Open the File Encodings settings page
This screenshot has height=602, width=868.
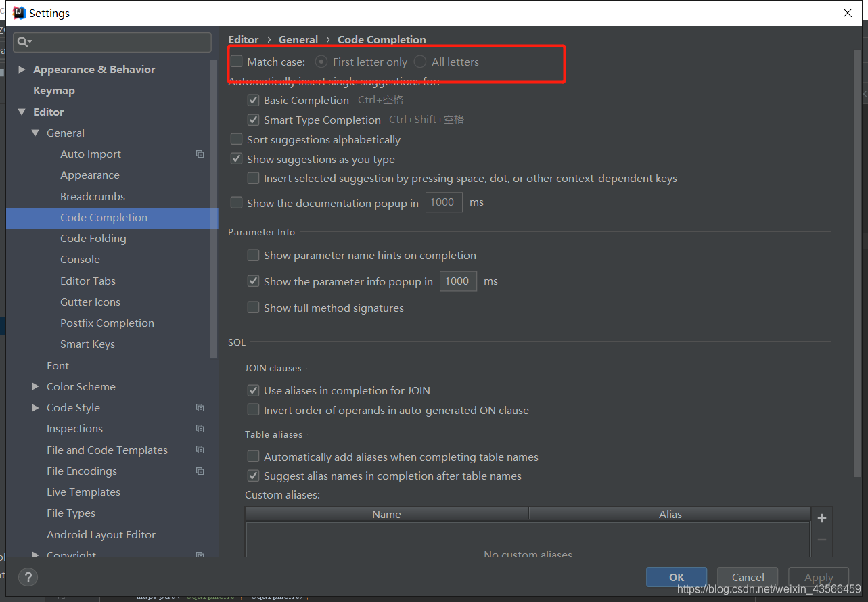coord(82,471)
